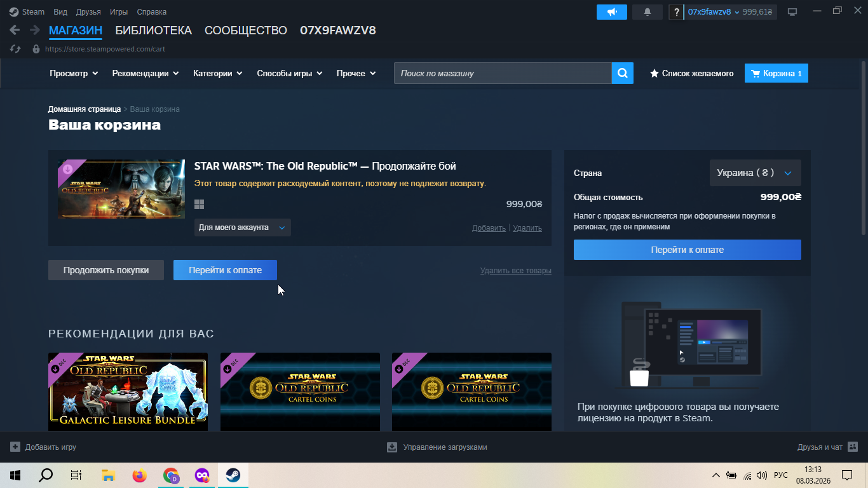
Task: Click the Windows platform icon on cart item
Action: (x=199, y=204)
